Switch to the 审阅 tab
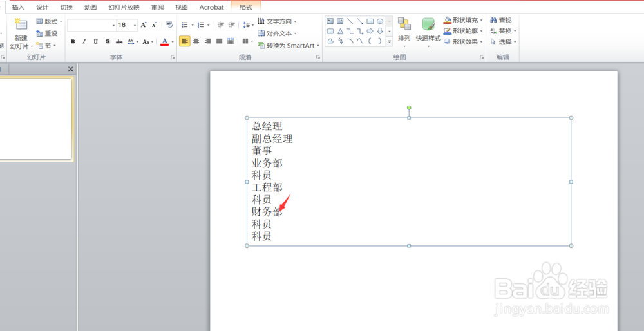Image resolution: width=644 pixels, height=331 pixels. [x=157, y=7]
